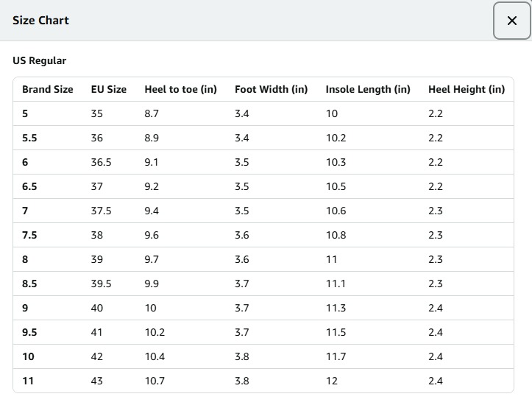Select brand size 9.5 row label
The image size is (532, 405).
tap(29, 332)
